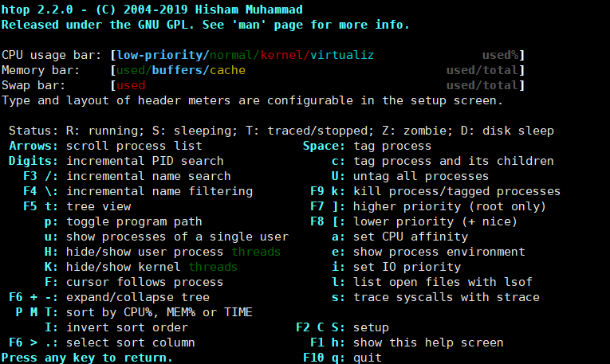Click 'tag process and its children'
The width and height of the screenshot is (610, 364).
[454, 161]
